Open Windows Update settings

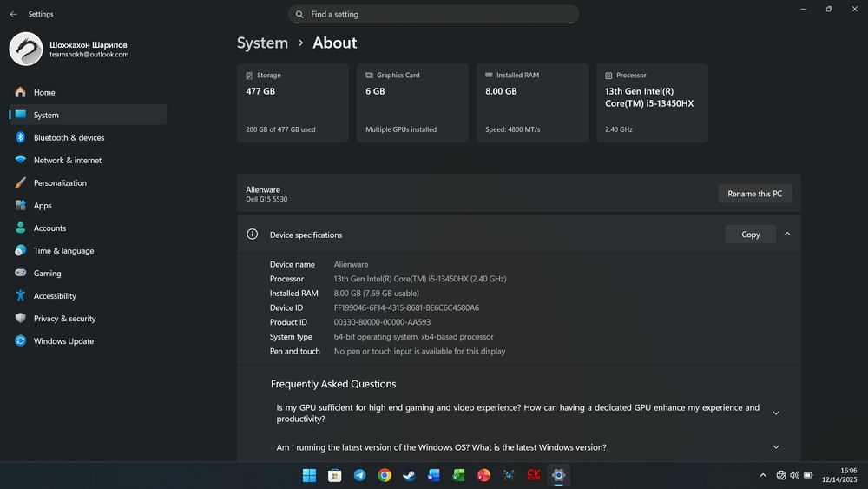coord(88,341)
